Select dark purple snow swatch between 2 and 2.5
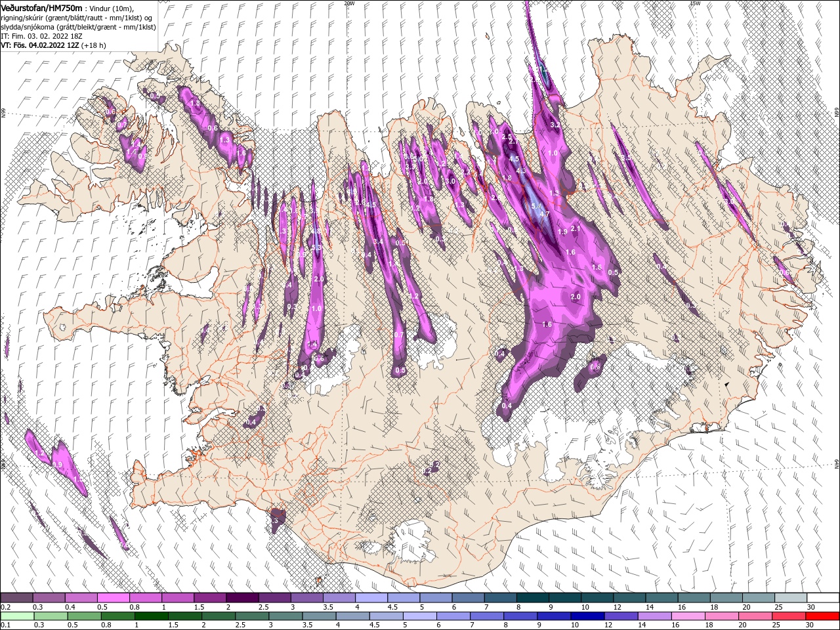Screen dimensions: 840x630 pos(242,598)
